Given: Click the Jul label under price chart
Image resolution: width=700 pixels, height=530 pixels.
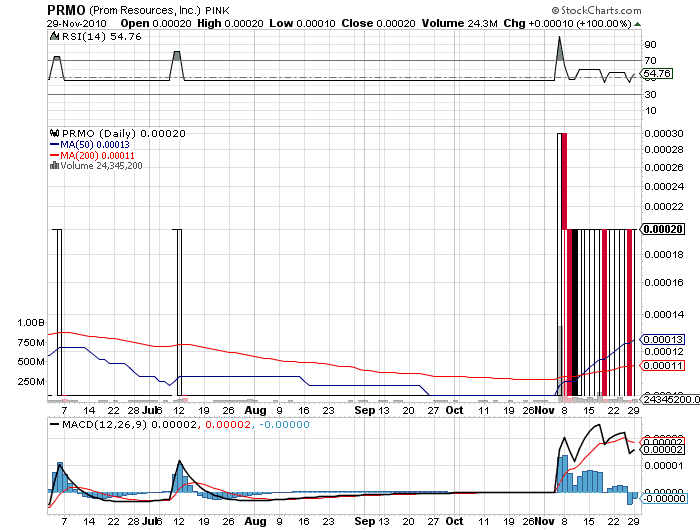Looking at the screenshot, I should [x=149, y=410].
